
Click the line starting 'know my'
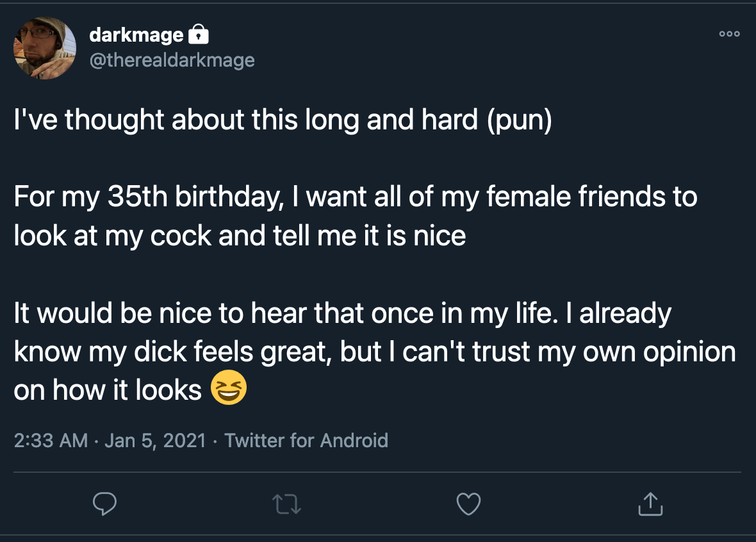tap(375, 352)
